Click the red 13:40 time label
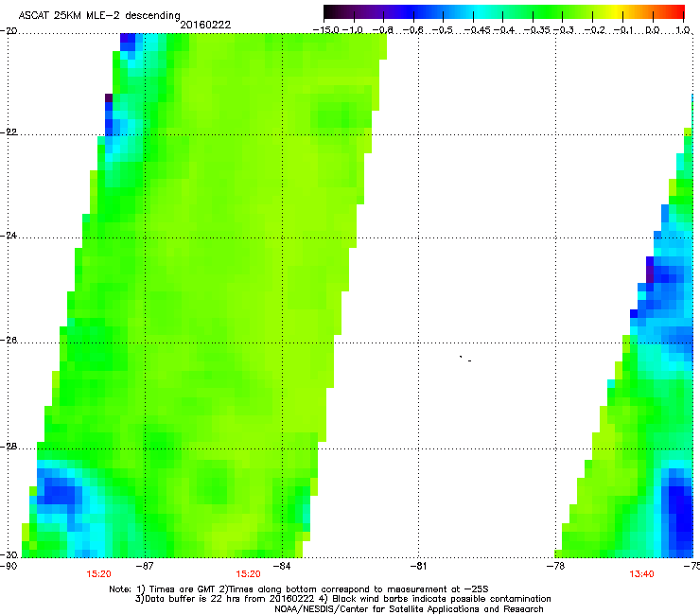The width and height of the screenshot is (700, 615). point(641,574)
